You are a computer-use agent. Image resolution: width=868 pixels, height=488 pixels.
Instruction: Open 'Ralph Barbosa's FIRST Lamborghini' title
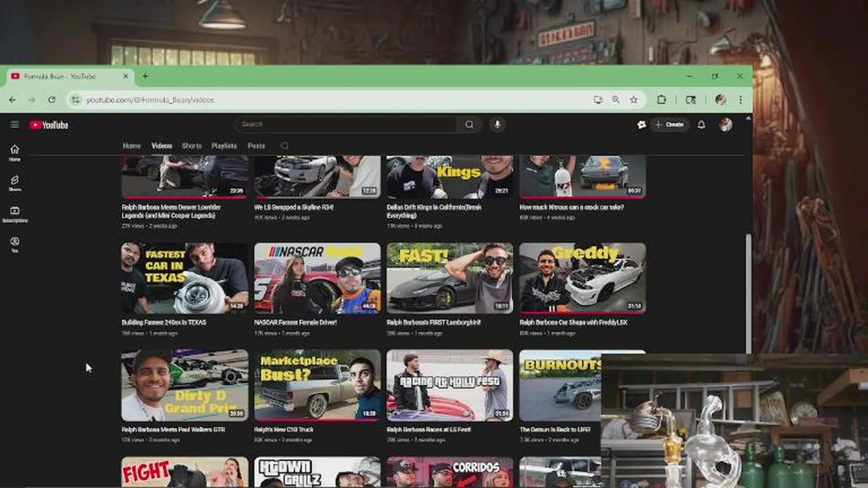point(433,323)
